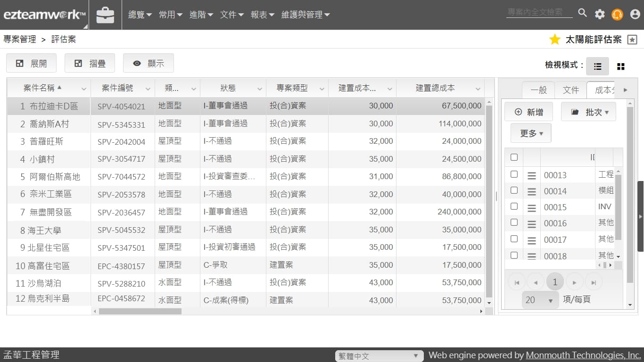This screenshot has height=362, width=644.
Task: Check the checkbox for row 00014
Action: [514, 190]
